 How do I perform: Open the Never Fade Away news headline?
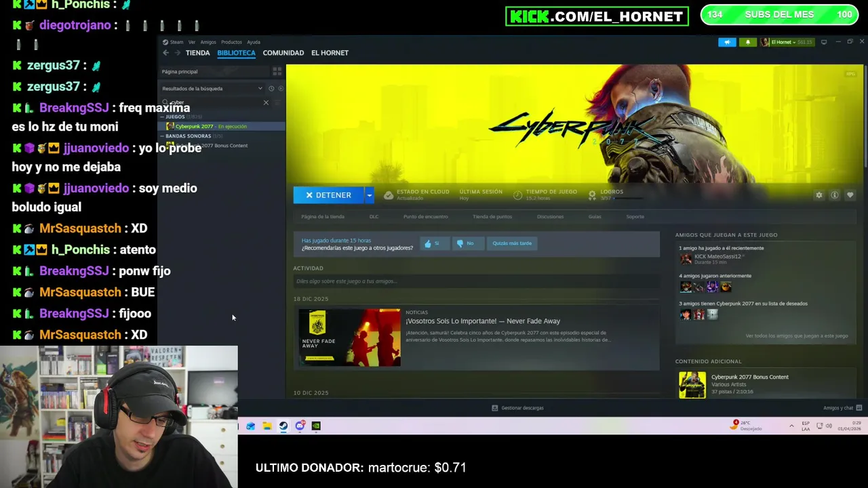click(x=483, y=321)
